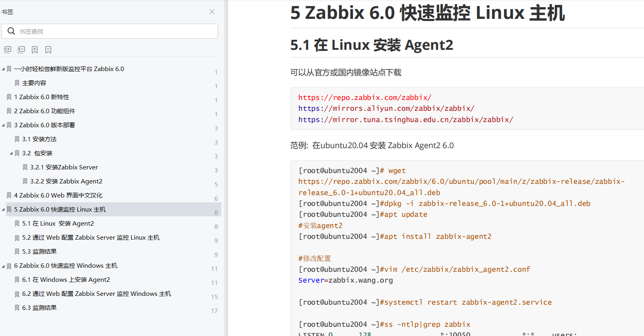Click the bookmark icon beside 3.2.2 安装 Zabbix Agent2
Image resolution: width=644 pixels, height=336 pixels.
point(25,181)
